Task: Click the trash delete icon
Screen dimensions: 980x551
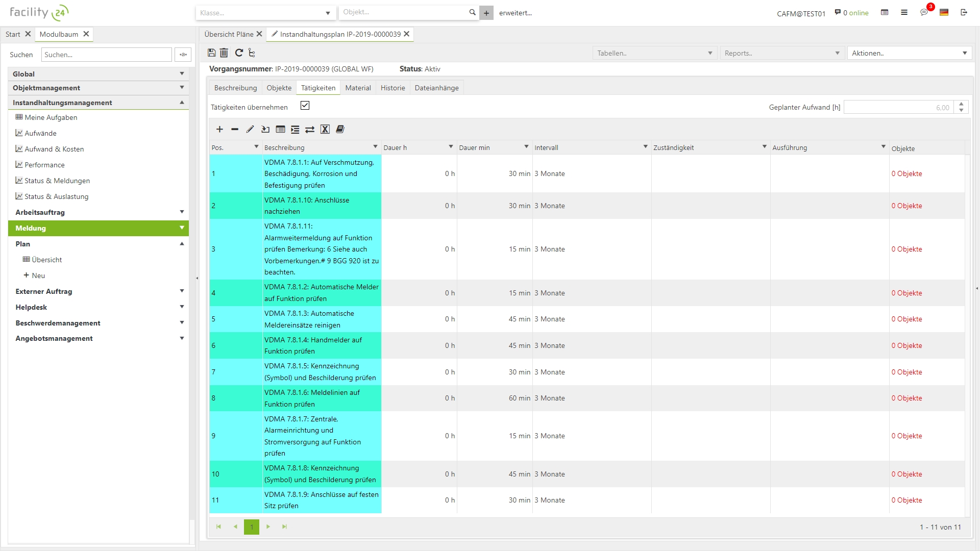Action: 224,53
